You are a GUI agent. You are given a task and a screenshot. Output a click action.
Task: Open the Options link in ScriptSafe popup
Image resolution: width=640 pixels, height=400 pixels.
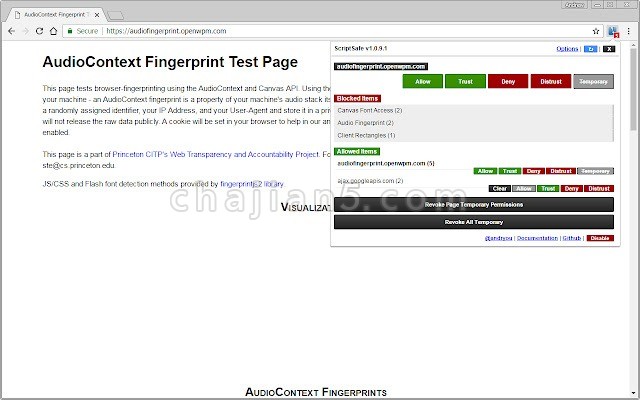(567, 49)
